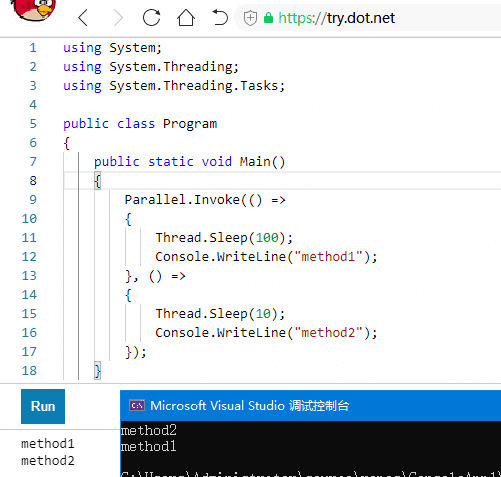Place cursor on Thread.Sleep(100) line
The height and width of the screenshot is (477, 501).
click(224, 238)
